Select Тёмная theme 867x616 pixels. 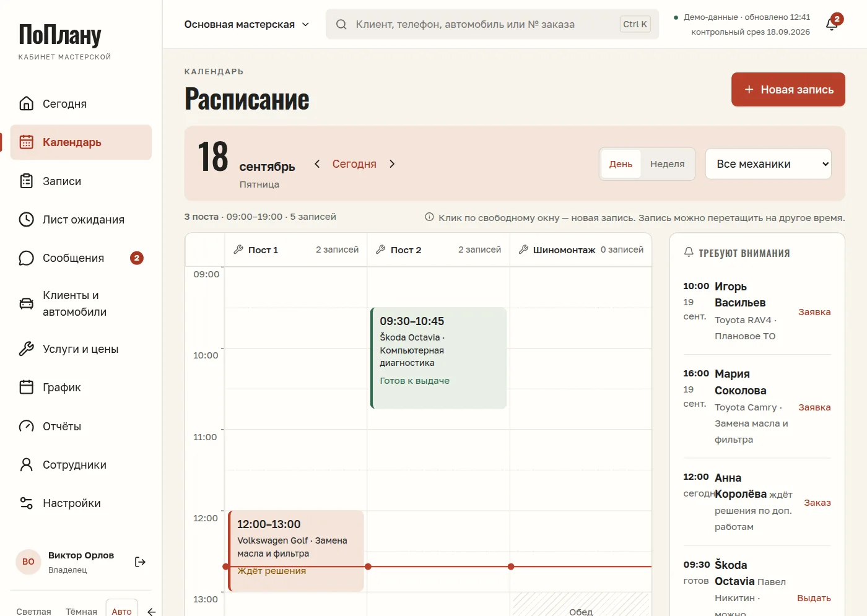click(81, 612)
